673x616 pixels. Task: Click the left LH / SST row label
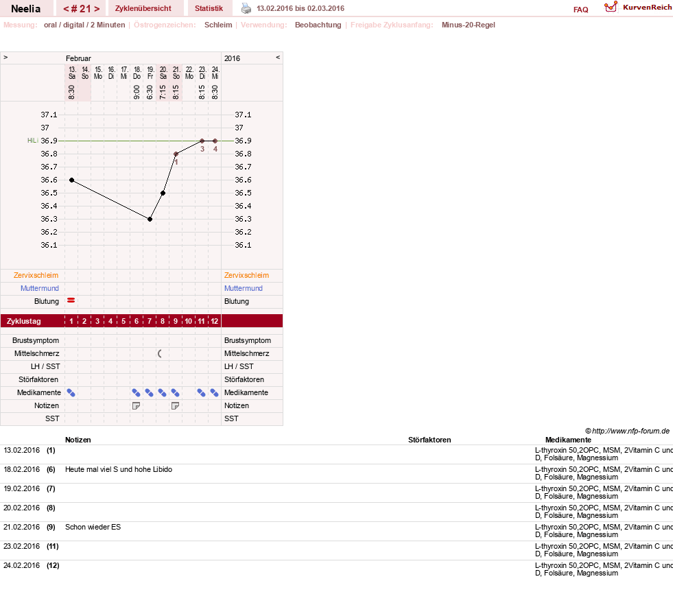45,366
